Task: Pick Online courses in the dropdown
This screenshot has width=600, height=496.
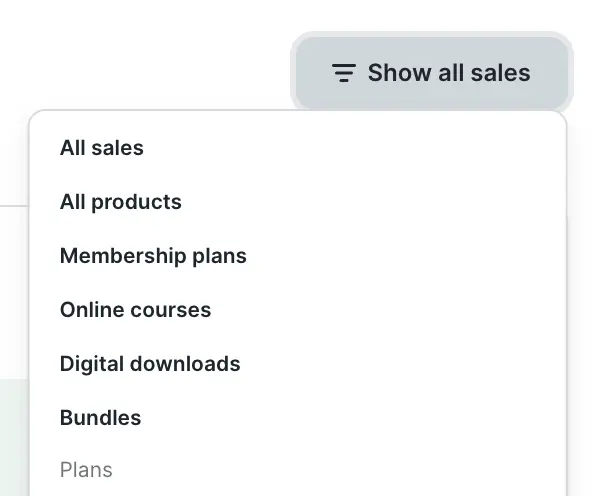Action: 135,310
